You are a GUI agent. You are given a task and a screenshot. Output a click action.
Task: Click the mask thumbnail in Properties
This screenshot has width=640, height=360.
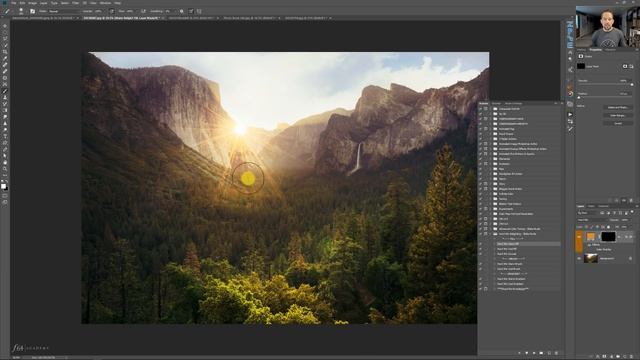581,66
